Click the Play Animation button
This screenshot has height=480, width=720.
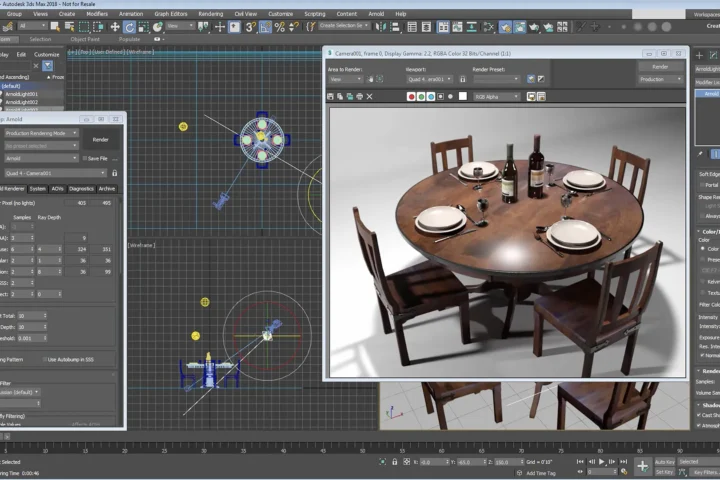(602, 462)
